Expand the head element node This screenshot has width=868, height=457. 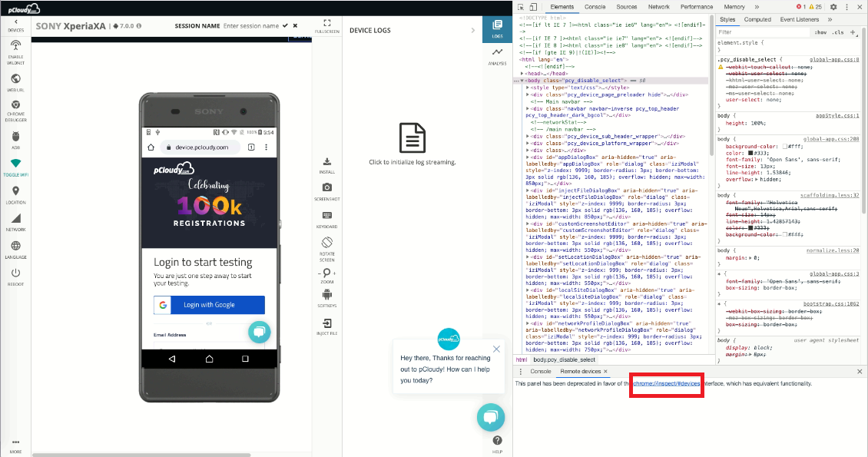[522, 74]
